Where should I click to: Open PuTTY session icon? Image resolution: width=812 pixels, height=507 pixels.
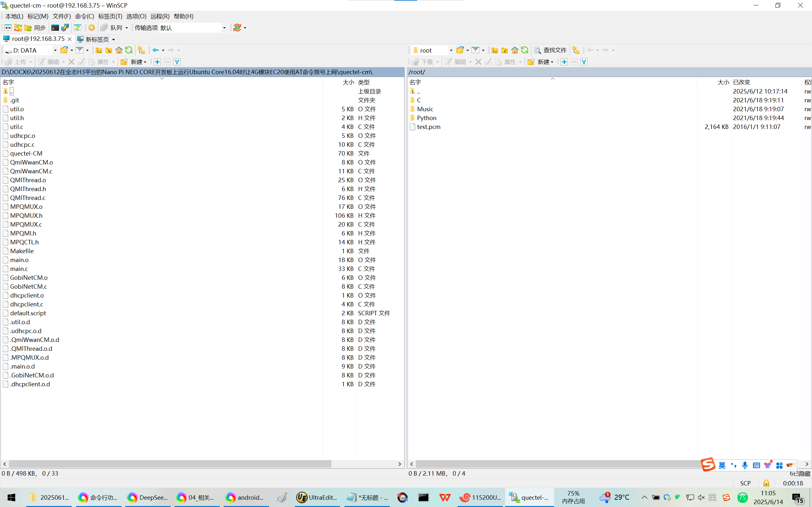click(x=65, y=28)
